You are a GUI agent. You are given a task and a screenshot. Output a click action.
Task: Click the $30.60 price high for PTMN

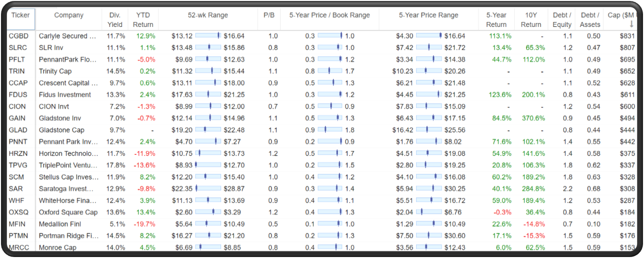pos(455,236)
